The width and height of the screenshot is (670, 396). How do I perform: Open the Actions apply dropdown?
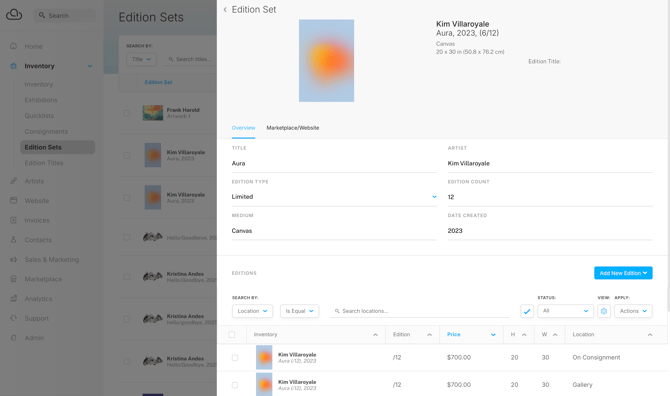tap(633, 311)
